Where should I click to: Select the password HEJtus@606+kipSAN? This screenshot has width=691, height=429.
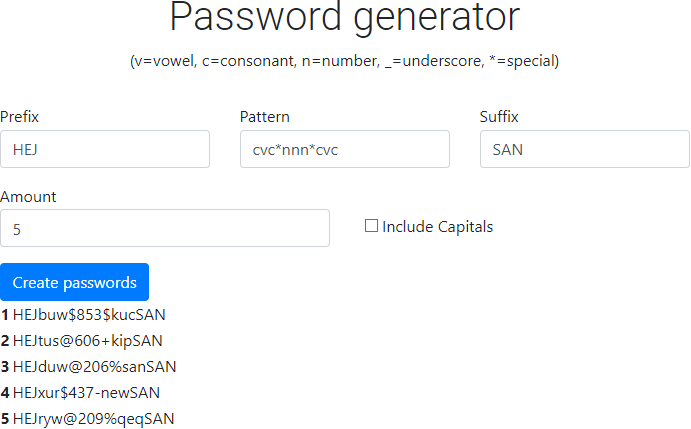[88, 341]
